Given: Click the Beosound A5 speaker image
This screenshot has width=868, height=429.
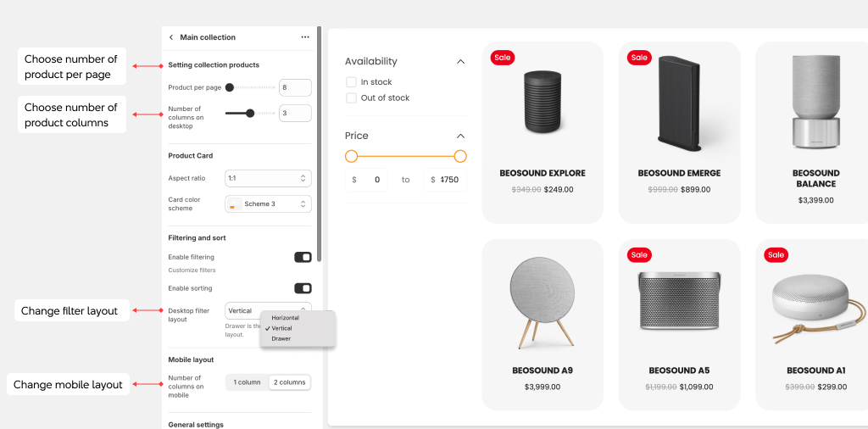Looking at the screenshot, I should pos(679,301).
